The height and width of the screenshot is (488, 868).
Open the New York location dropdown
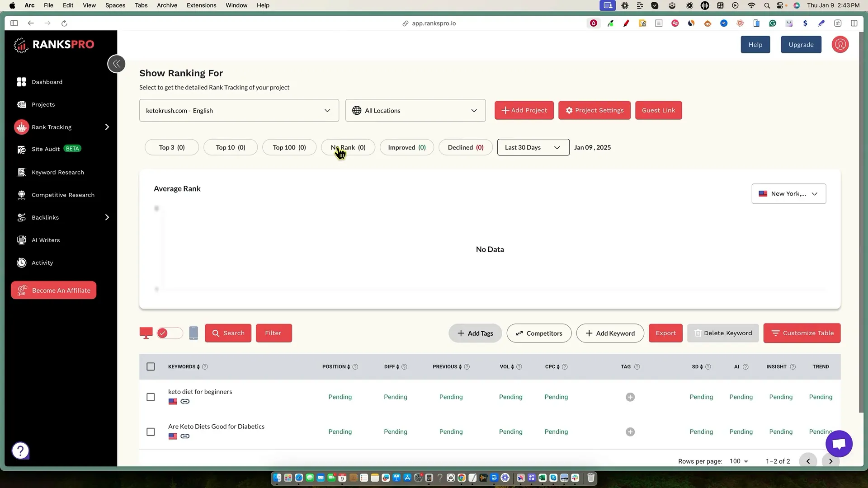point(788,194)
